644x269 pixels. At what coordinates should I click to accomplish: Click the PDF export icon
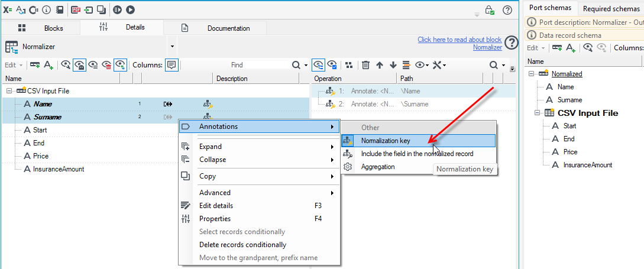76,10
